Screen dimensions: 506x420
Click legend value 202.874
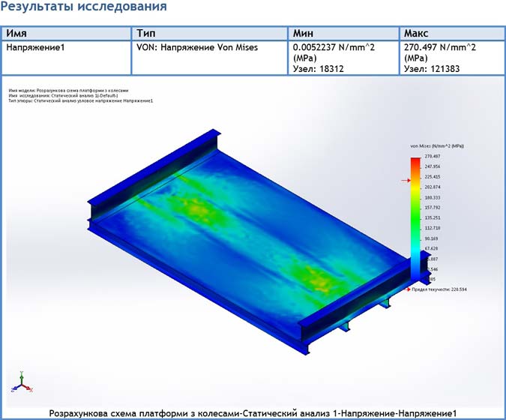[x=433, y=187]
